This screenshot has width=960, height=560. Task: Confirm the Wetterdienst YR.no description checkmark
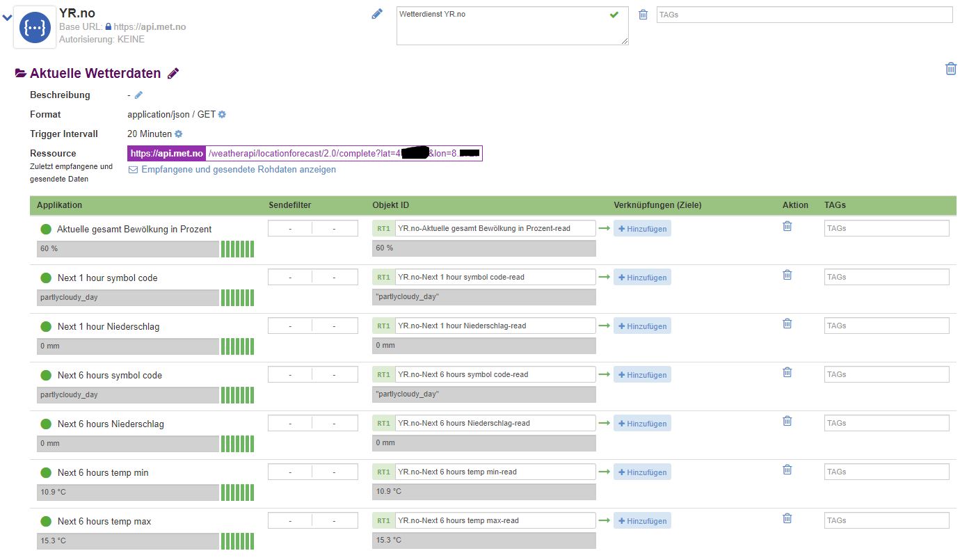pos(614,14)
